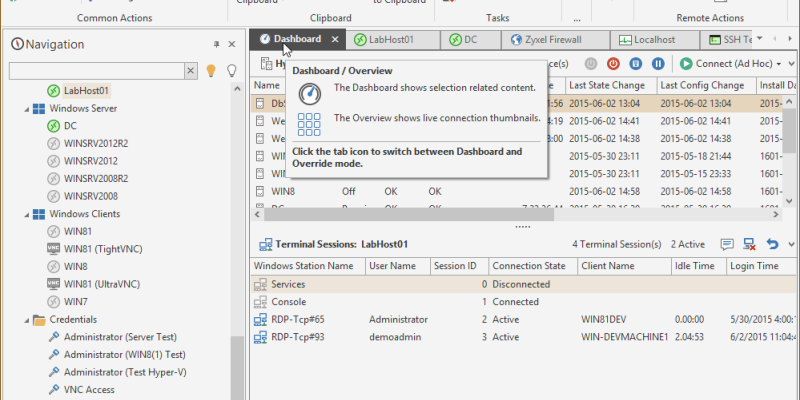Click the orange light bulb in Navigation
Image resolution: width=800 pixels, height=400 pixels.
[x=211, y=71]
